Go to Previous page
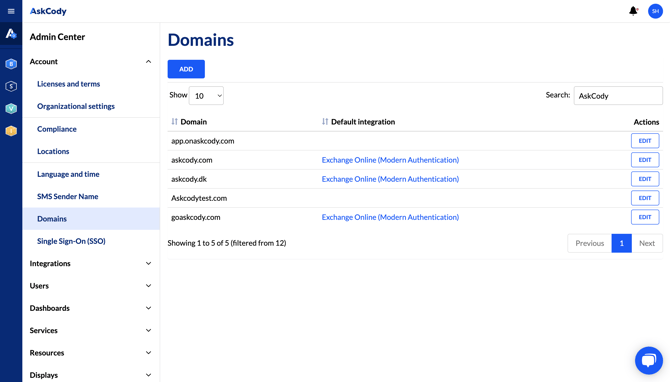670x382 pixels. pos(589,243)
